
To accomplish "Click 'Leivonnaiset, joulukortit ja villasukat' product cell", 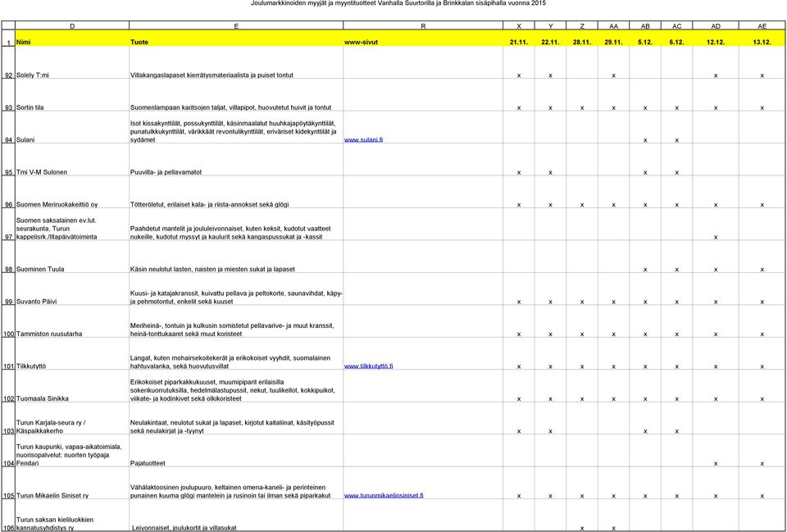I will pyautogui.click(x=236, y=516).
